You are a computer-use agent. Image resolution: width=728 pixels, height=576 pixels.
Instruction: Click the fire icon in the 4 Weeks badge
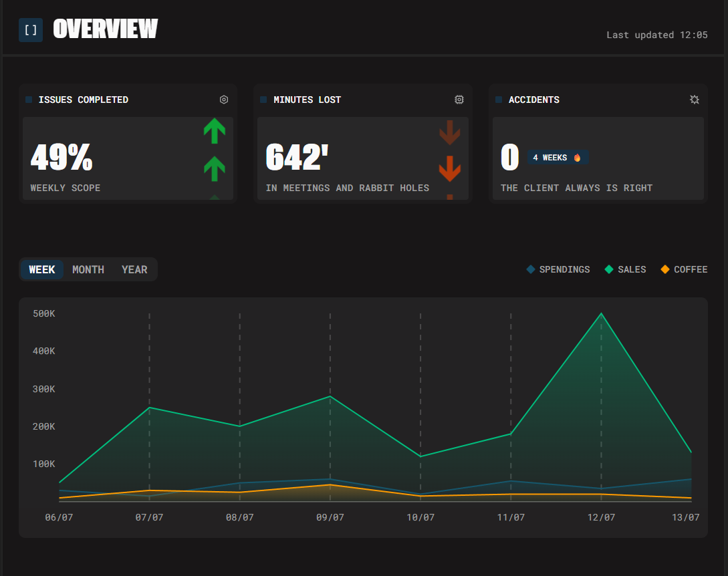pyautogui.click(x=578, y=158)
